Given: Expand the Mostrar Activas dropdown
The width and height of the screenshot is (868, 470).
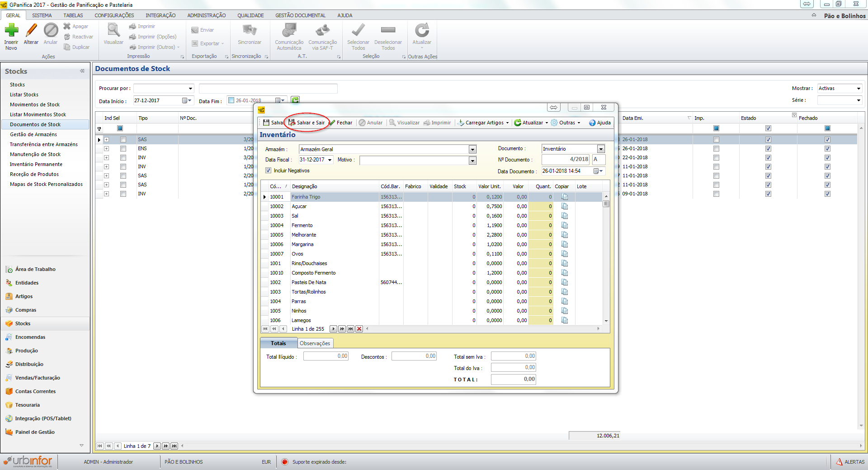Looking at the screenshot, I should click(x=859, y=89).
